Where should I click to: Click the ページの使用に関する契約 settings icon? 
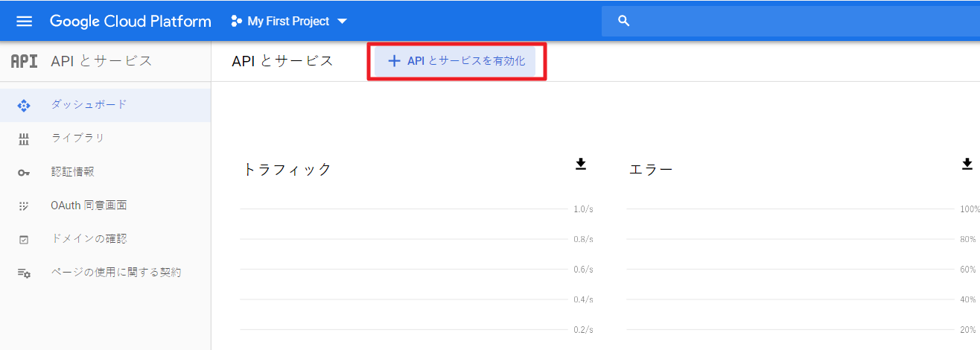(x=24, y=273)
